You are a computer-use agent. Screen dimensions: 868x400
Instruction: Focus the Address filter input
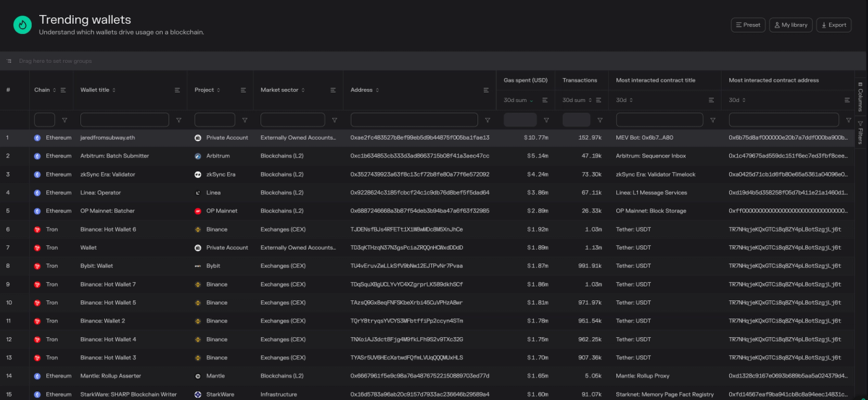[414, 120]
